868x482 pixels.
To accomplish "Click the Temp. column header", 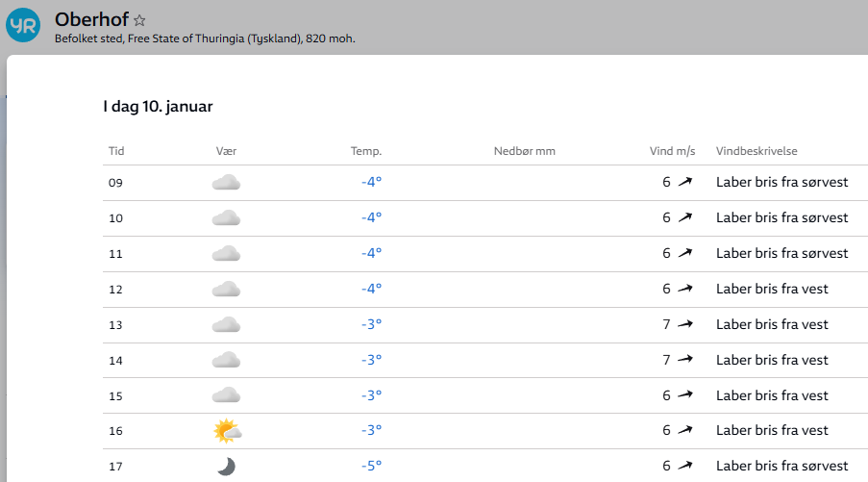I will pos(366,151).
